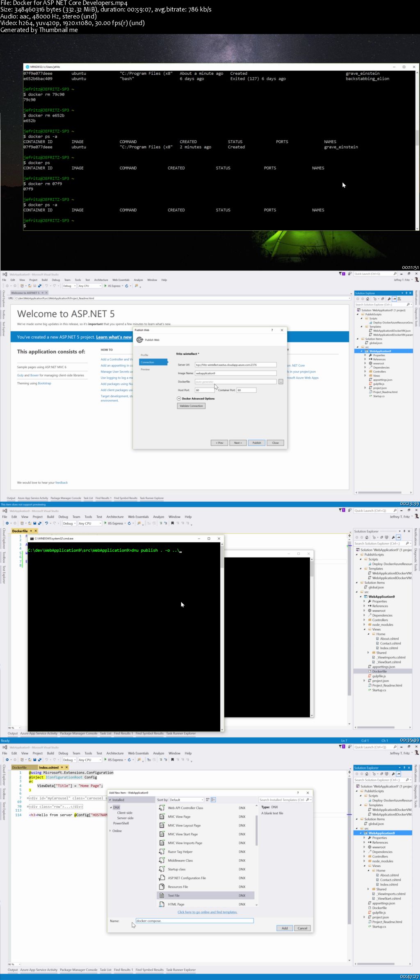Open the Gulp link on the welcome page

pos(20,375)
